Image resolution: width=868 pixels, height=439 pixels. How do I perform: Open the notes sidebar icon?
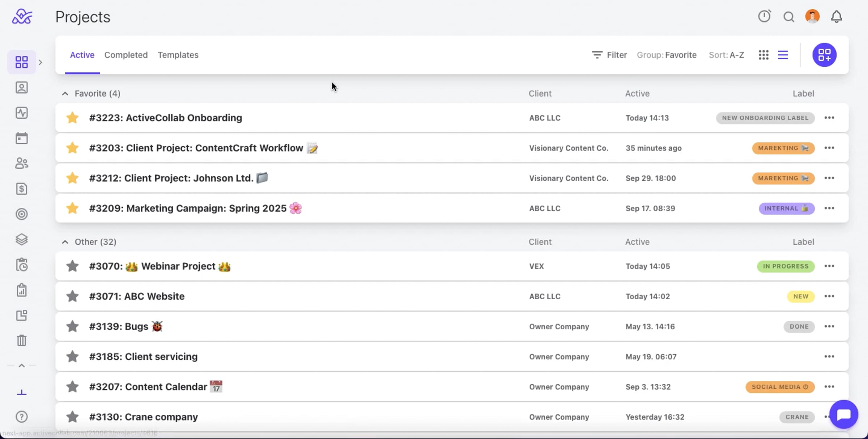click(x=22, y=316)
